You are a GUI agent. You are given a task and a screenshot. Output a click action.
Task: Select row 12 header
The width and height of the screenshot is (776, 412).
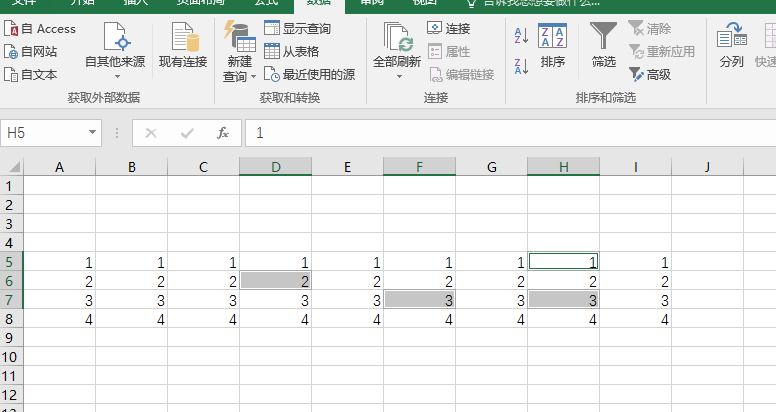pos(11,395)
